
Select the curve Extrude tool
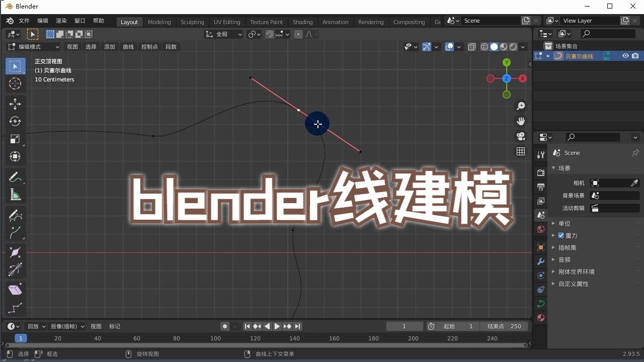15,233
